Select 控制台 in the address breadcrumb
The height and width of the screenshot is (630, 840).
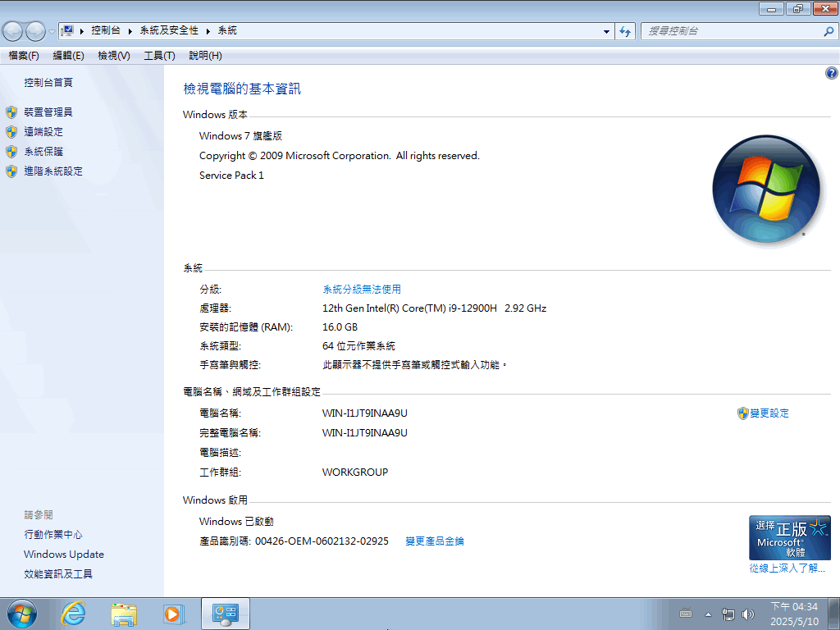click(x=106, y=30)
